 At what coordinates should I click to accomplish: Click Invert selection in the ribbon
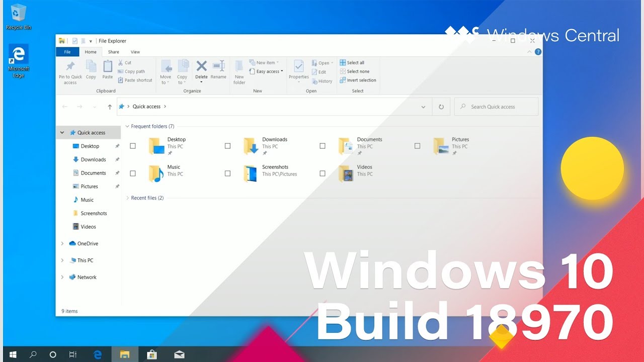tap(358, 80)
